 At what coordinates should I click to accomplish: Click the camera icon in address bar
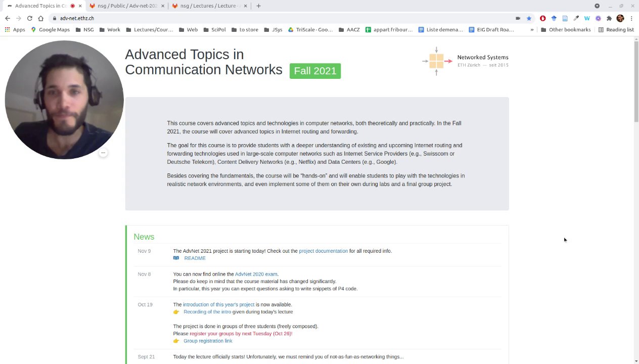pyautogui.click(x=518, y=18)
